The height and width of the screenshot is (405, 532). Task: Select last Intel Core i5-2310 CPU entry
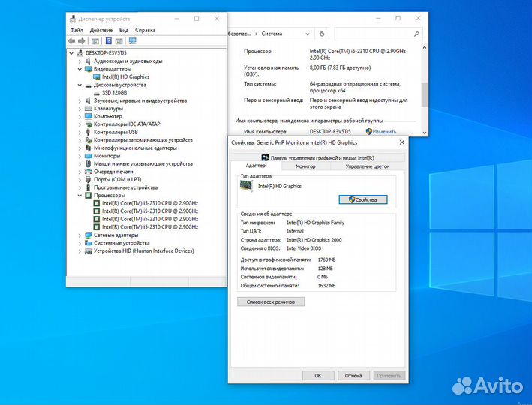tap(150, 227)
